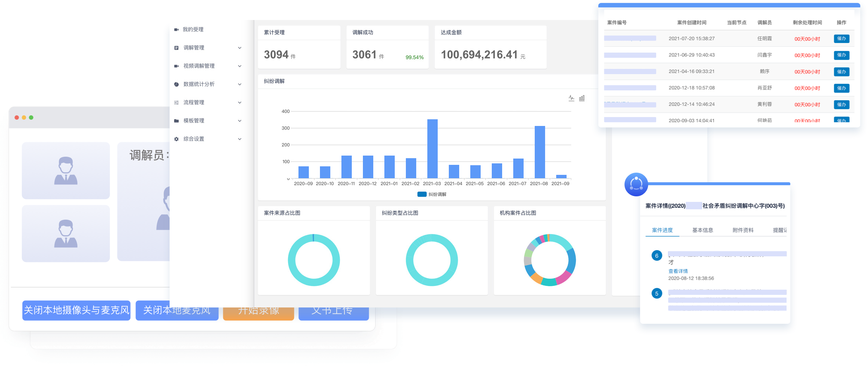Open the 查看详情 link in step 6
The image size is (868, 366).
[678, 271]
